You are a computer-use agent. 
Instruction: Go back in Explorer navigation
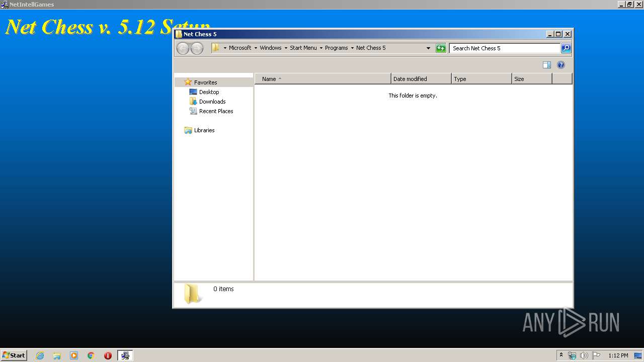183,48
